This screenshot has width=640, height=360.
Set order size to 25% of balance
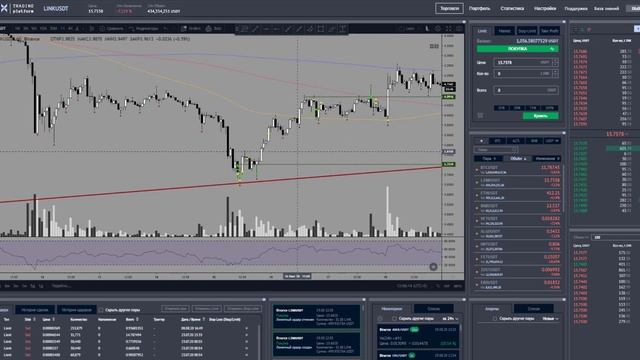point(501,108)
